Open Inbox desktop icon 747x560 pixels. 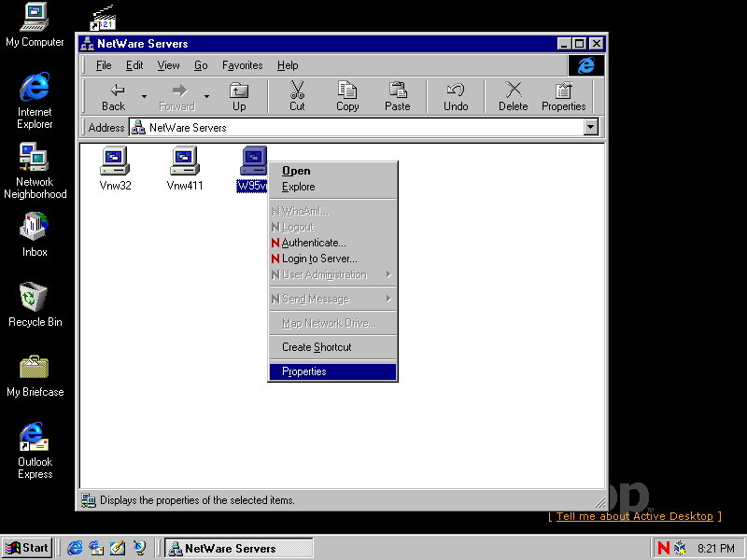click(x=35, y=235)
